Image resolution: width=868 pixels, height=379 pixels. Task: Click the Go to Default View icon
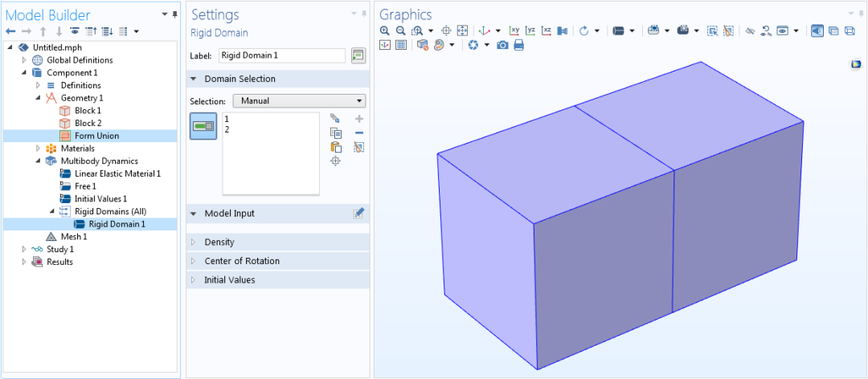(x=485, y=31)
